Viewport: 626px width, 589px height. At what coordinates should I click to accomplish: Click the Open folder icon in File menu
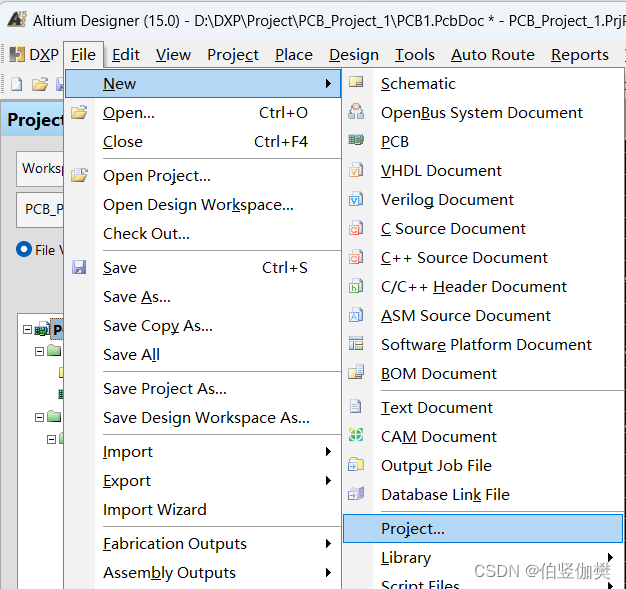pyautogui.click(x=79, y=113)
